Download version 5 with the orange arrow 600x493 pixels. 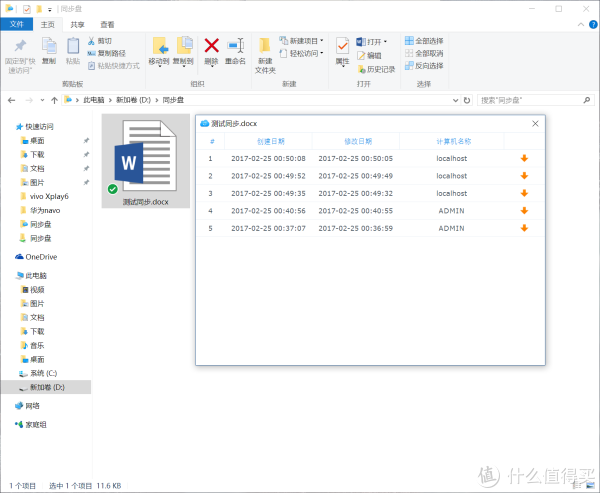(524, 228)
